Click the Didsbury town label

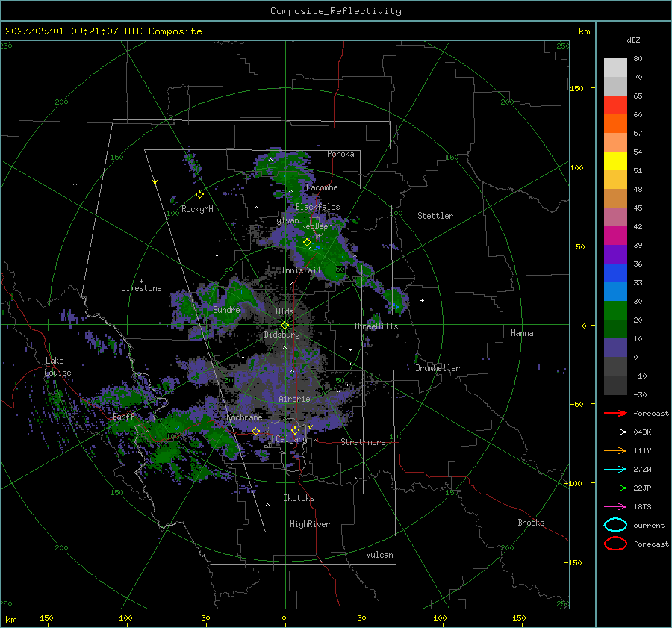click(282, 335)
